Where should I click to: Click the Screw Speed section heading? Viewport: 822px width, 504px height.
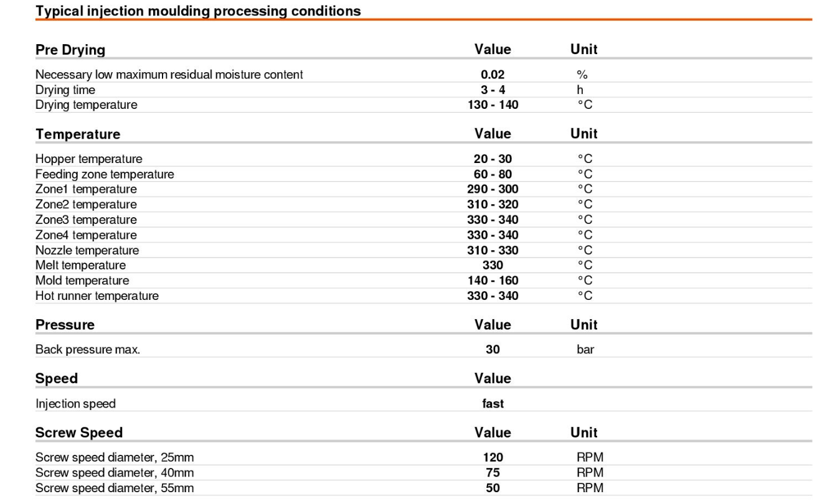79,432
